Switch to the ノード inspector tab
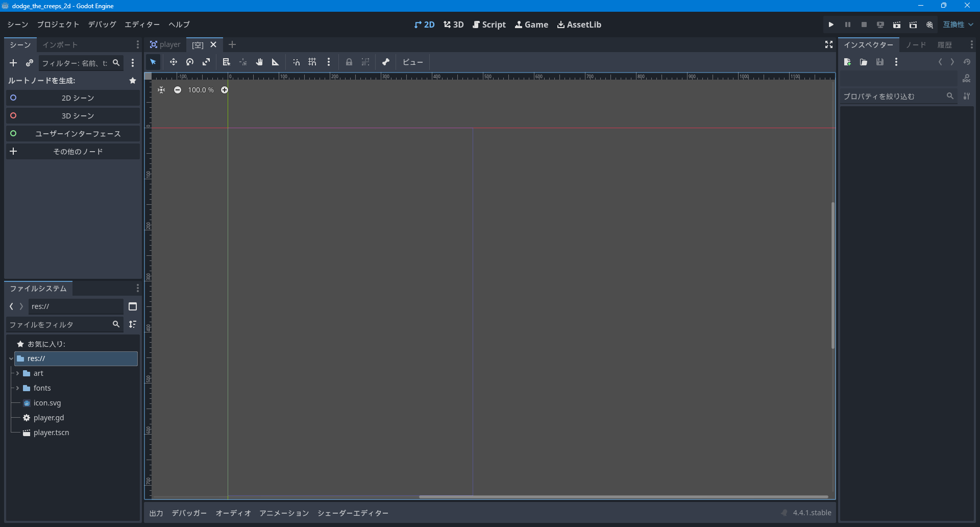 coord(916,45)
